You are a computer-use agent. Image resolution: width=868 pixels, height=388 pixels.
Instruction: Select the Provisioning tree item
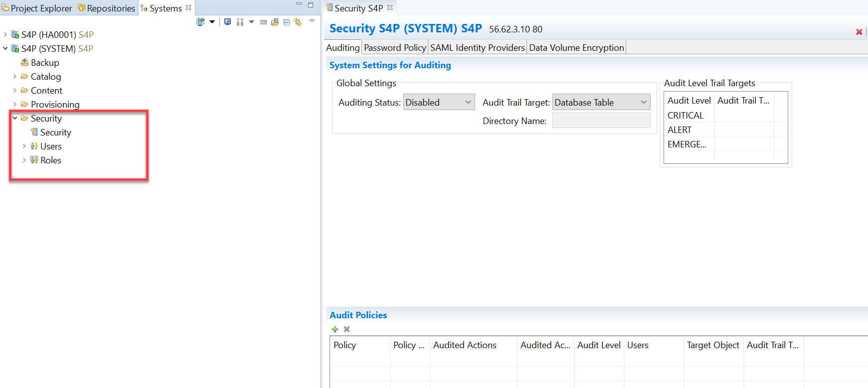click(x=50, y=104)
